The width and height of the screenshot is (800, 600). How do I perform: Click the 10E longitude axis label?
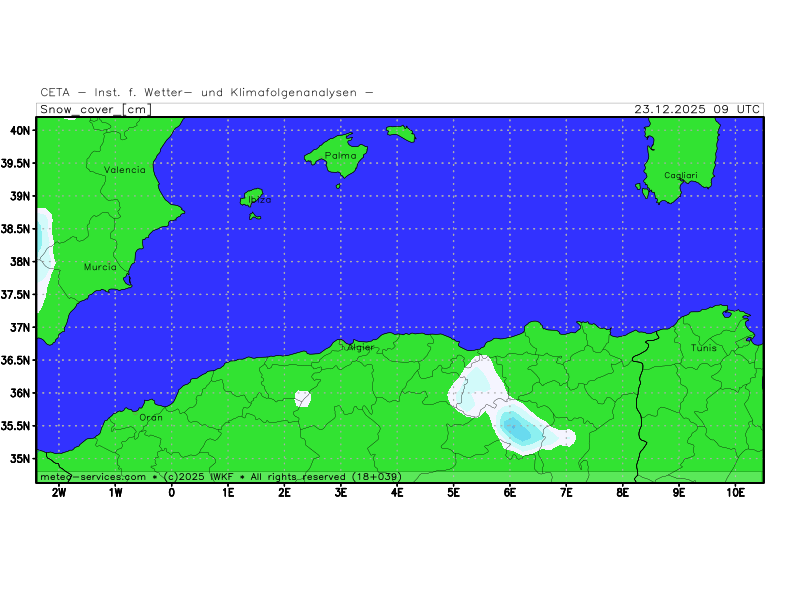coord(735,493)
